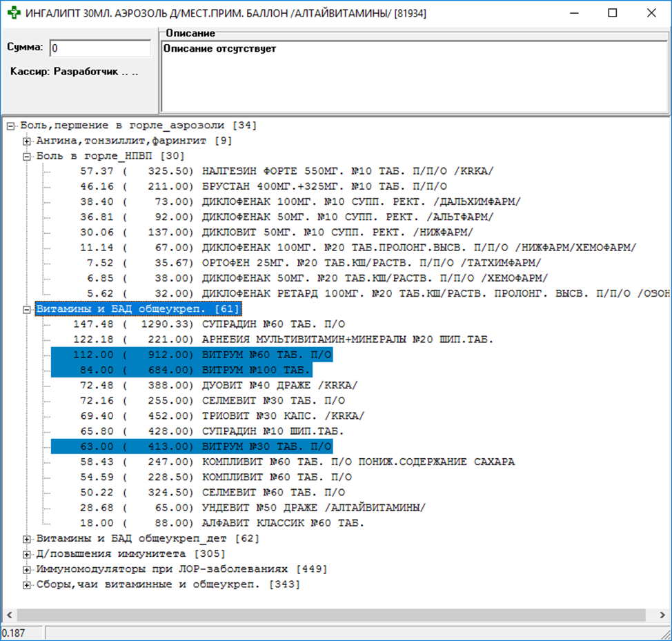Select the НАЛГЕЗИН ФОРТЕ 550МГ row
The width and height of the screenshot is (672, 641).
coord(287,171)
